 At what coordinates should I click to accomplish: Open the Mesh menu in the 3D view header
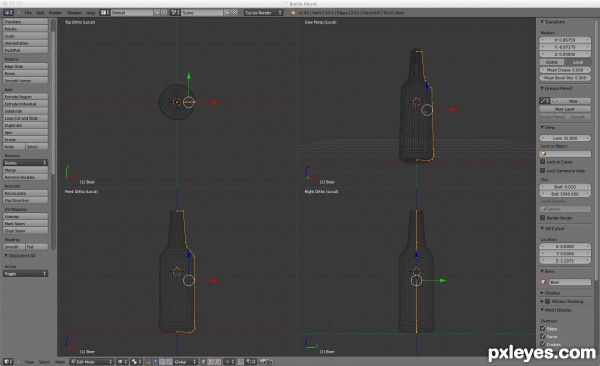click(60, 361)
